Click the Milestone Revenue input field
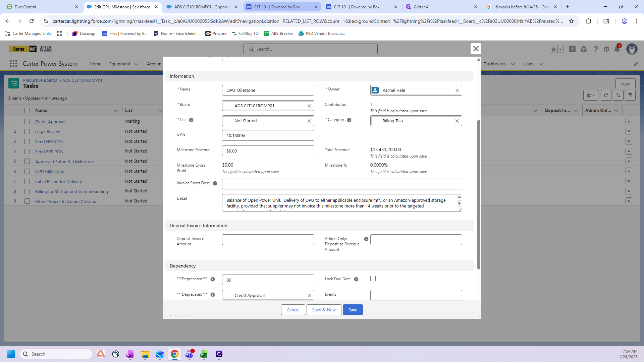The height and width of the screenshot is (362, 644). pyautogui.click(x=268, y=151)
